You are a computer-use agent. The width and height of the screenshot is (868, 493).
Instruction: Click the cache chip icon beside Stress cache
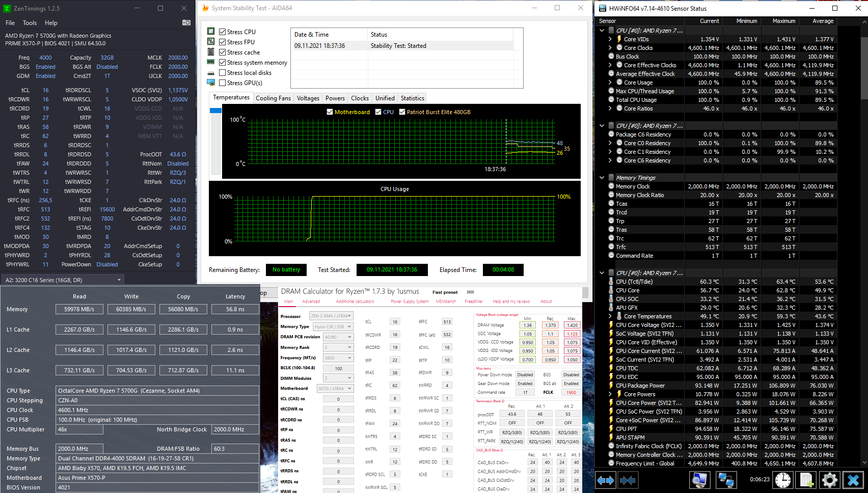pyautogui.click(x=211, y=51)
